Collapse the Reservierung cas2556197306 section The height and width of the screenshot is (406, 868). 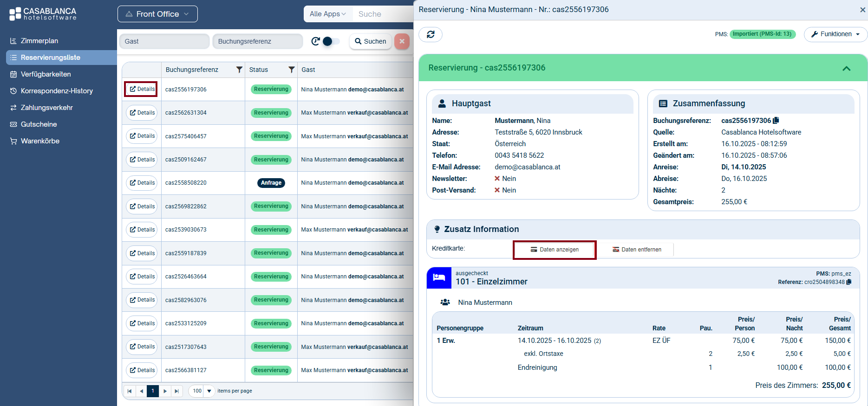[846, 68]
